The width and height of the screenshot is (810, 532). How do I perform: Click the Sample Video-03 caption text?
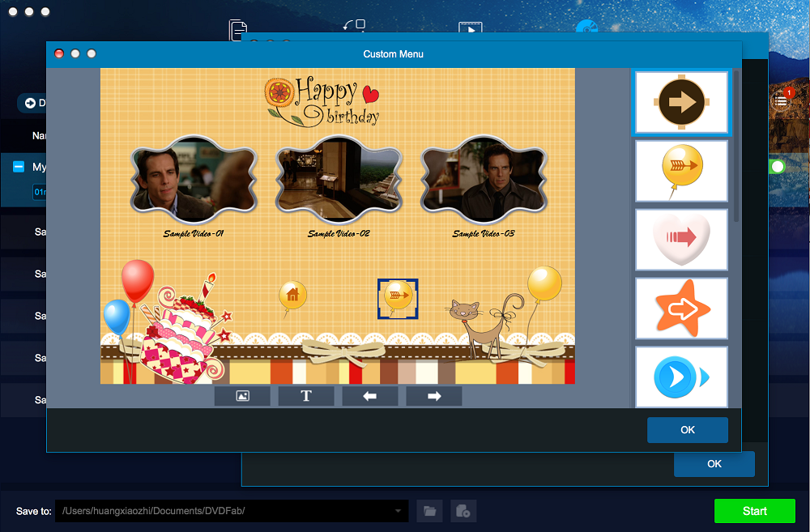coord(484,234)
